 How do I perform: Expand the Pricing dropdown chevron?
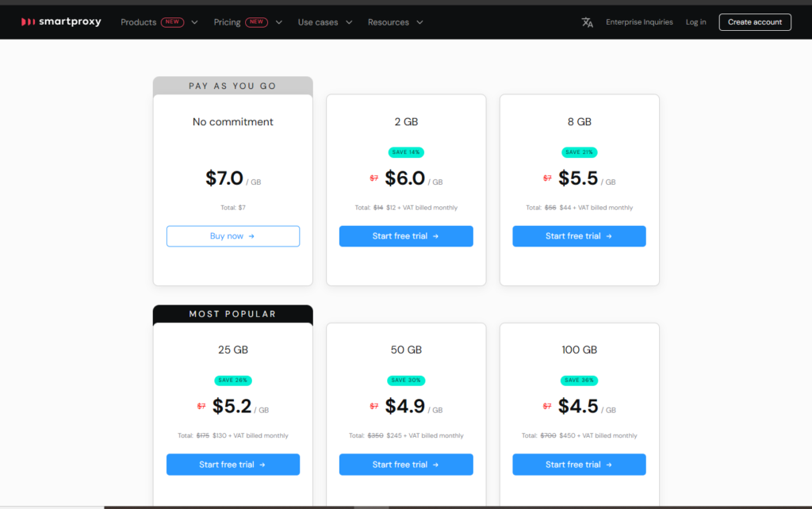(278, 22)
